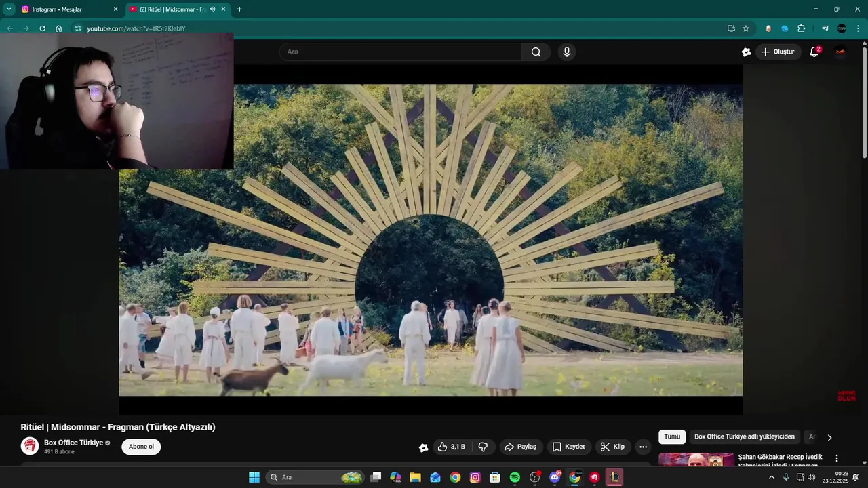Open Chrome three-dot menu

pyautogui.click(x=859, y=28)
